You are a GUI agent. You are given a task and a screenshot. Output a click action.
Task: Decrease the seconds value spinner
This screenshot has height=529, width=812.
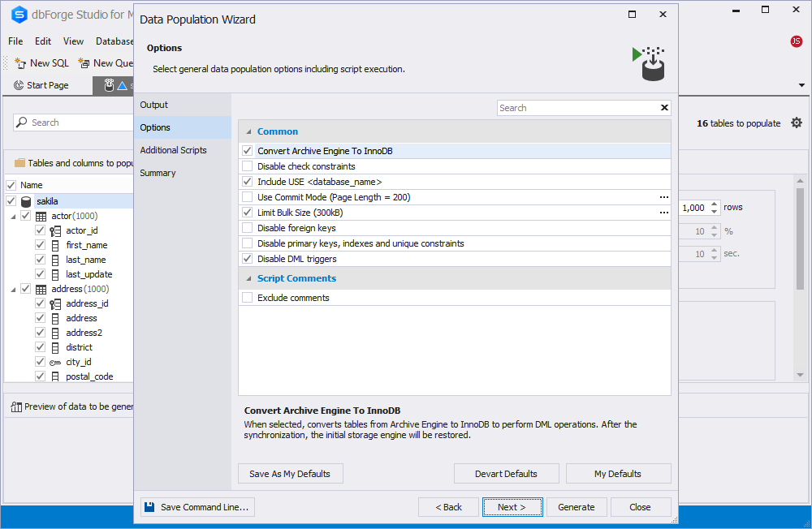coord(715,258)
